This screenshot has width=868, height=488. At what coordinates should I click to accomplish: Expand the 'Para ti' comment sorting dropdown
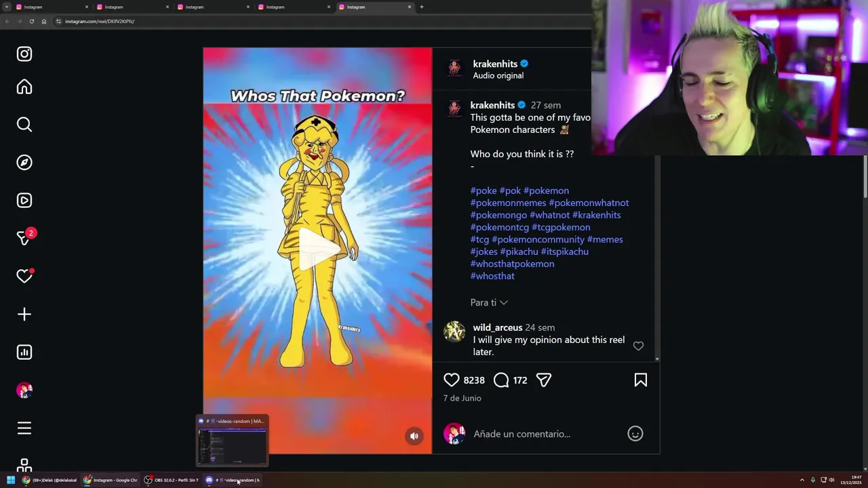click(489, 302)
